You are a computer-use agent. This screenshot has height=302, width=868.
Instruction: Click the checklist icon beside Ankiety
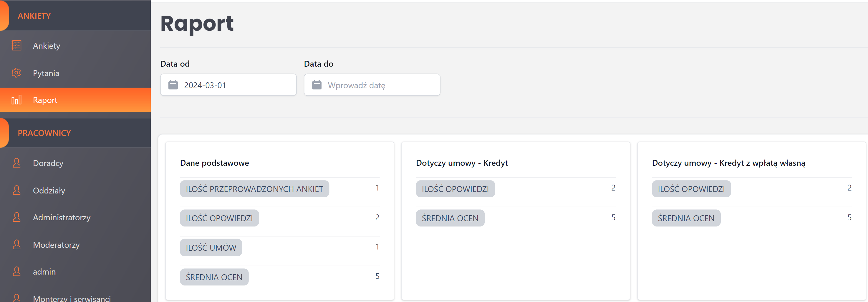[x=16, y=45]
